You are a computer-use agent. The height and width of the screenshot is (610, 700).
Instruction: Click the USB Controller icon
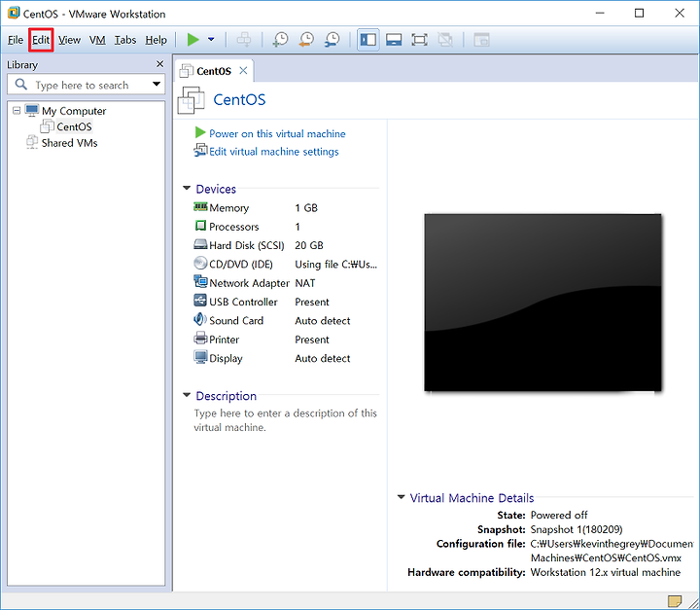[200, 301]
